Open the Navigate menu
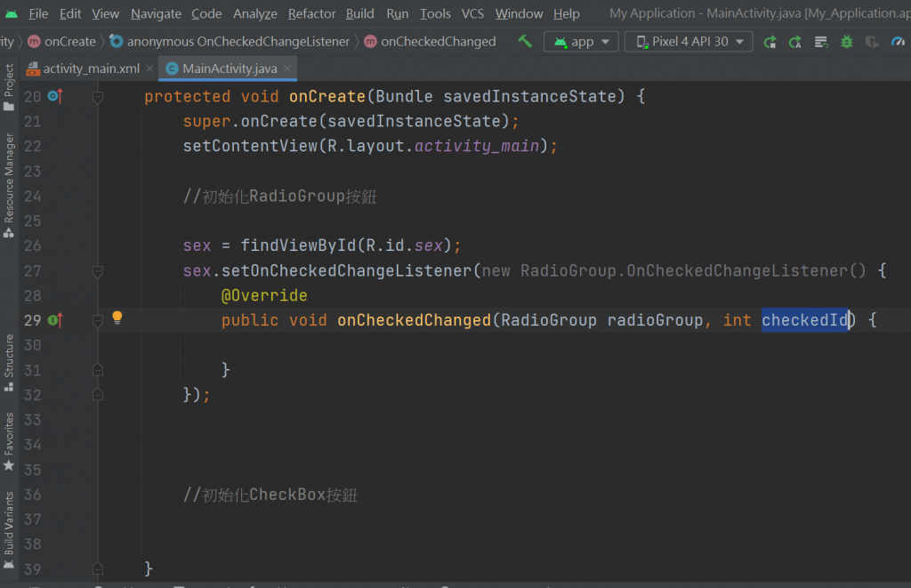Viewport: 911px width, 588px height. point(156,13)
